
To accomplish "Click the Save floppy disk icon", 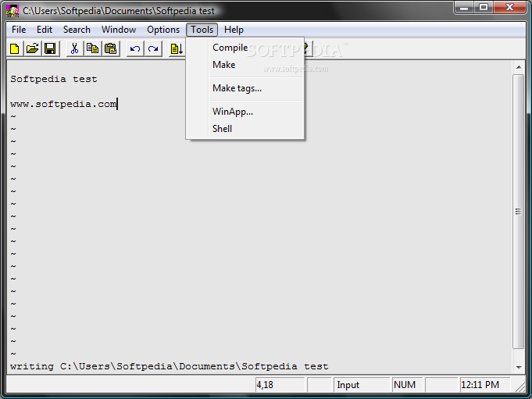I will pyautogui.click(x=50, y=49).
